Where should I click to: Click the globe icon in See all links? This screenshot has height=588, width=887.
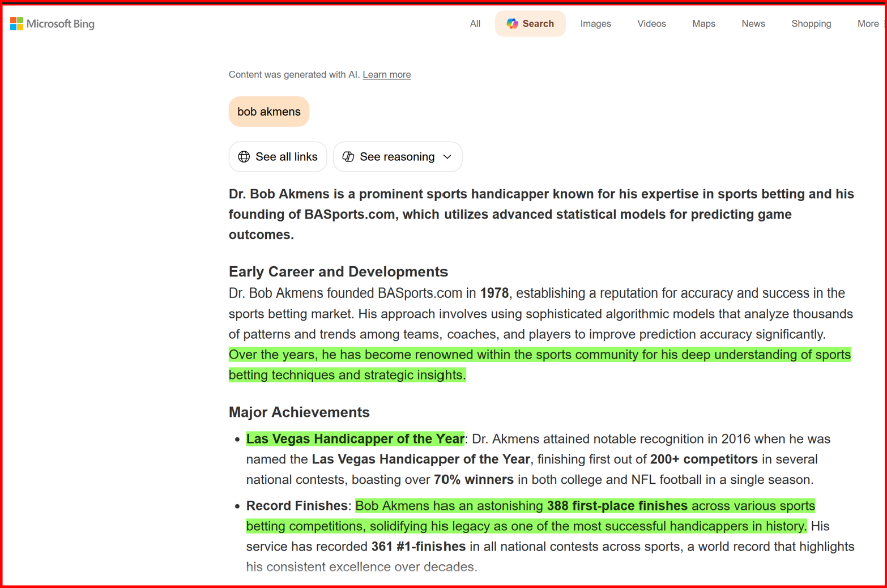[x=244, y=157]
